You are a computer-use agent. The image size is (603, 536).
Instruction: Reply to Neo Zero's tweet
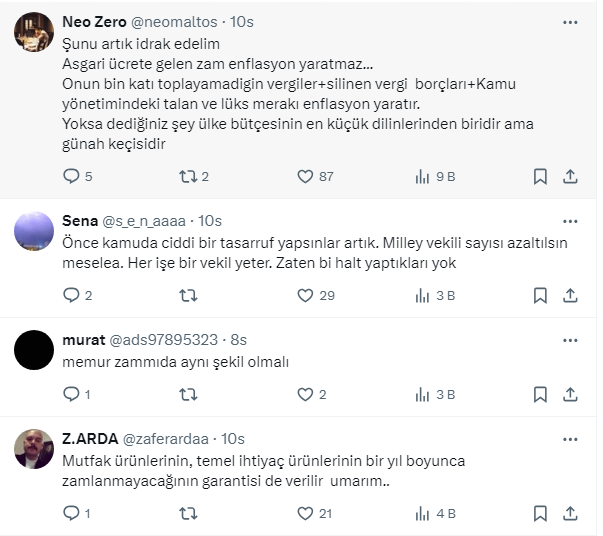tap(71, 176)
